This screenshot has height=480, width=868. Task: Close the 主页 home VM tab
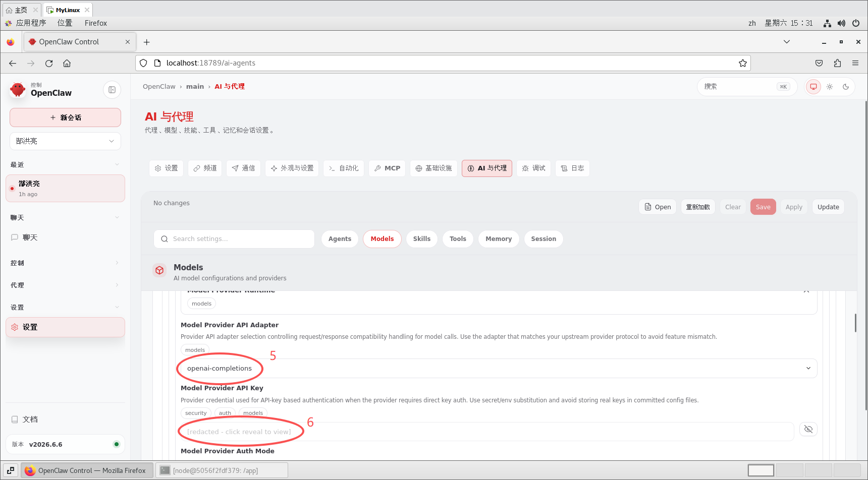pos(35,10)
